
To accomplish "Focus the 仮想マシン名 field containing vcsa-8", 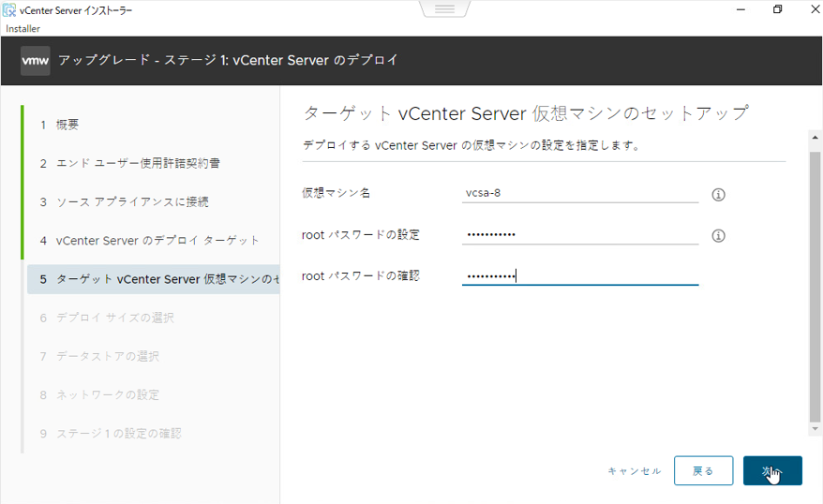I will 579,193.
